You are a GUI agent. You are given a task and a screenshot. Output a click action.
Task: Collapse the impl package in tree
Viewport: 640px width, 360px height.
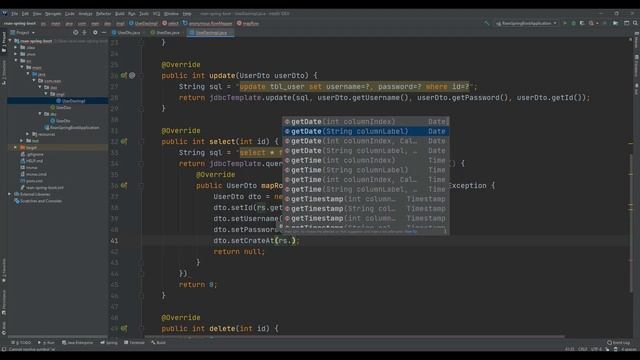[46, 94]
